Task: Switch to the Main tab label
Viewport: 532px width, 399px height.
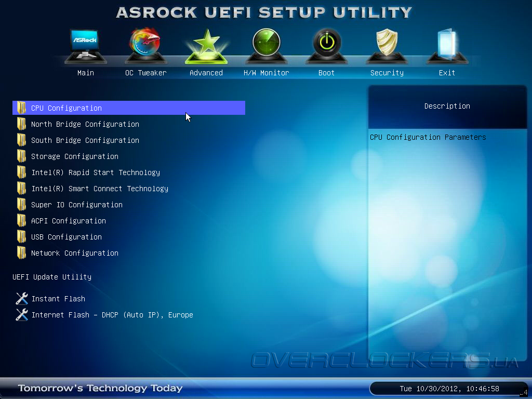Action: pos(86,73)
